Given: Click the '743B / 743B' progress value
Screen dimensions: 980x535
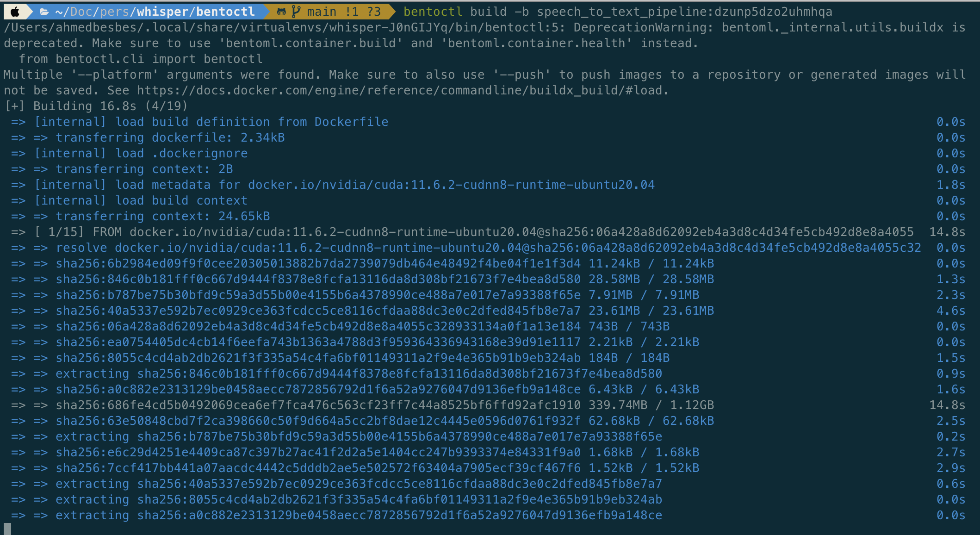Looking at the screenshot, I should coord(629,326).
